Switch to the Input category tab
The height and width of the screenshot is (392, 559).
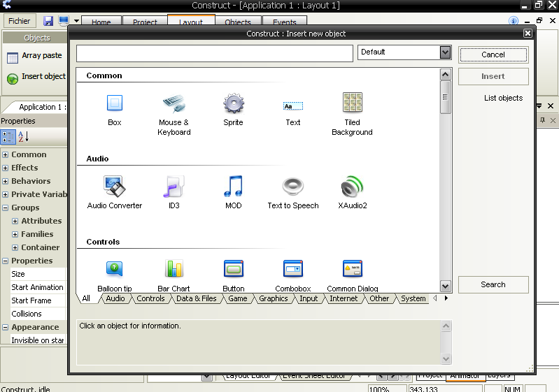pos(309,298)
